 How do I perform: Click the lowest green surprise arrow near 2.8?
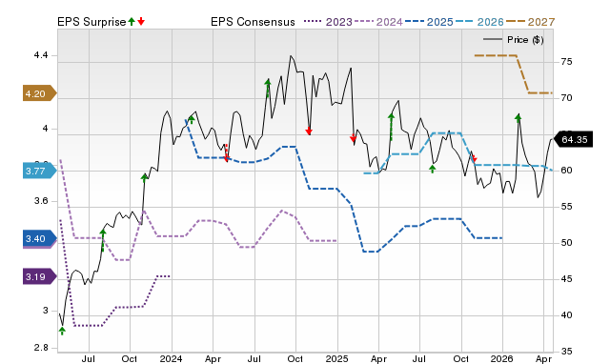pos(62,331)
